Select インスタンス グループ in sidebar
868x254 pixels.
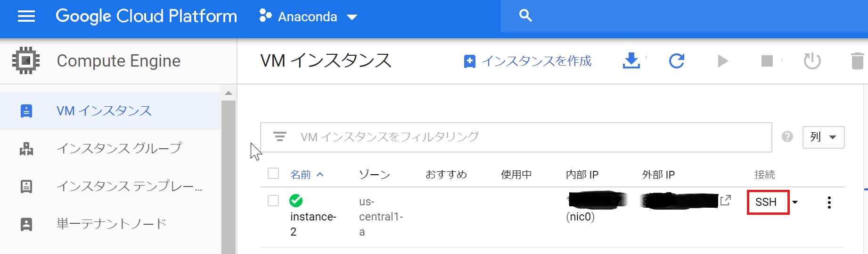(119, 148)
